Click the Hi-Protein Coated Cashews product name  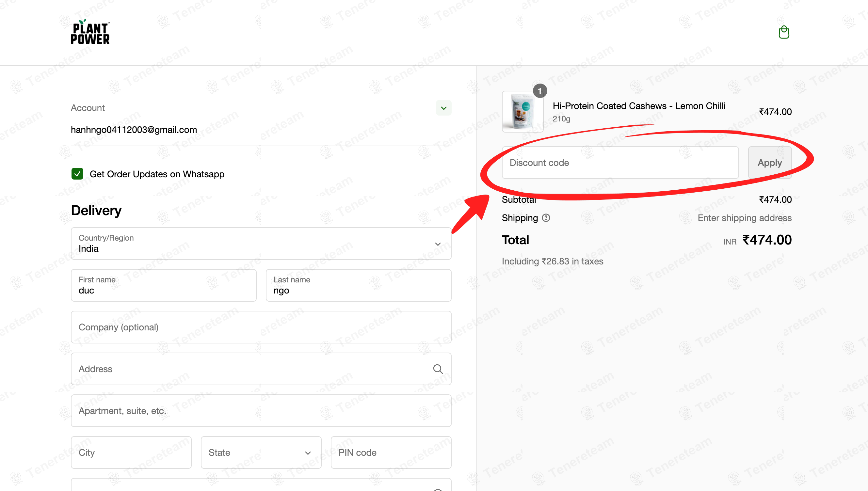[x=639, y=106]
